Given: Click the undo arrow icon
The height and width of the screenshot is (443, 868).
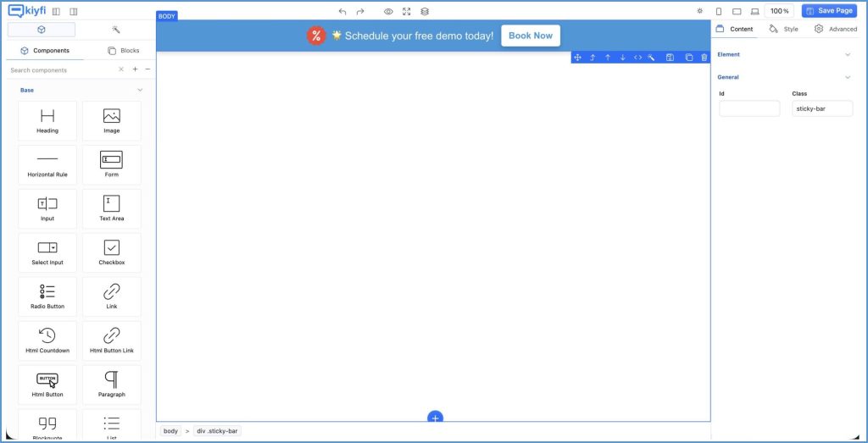Looking at the screenshot, I should click(342, 11).
